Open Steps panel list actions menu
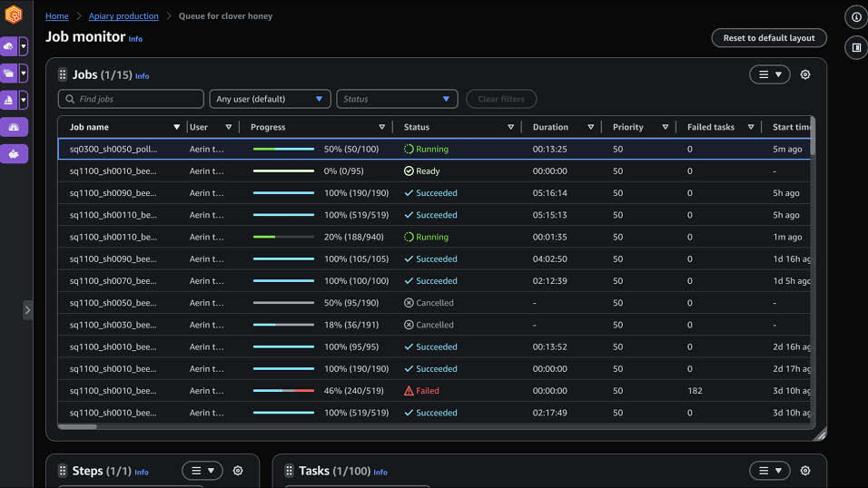Screen dimensions: 868x488 click(x=202, y=471)
